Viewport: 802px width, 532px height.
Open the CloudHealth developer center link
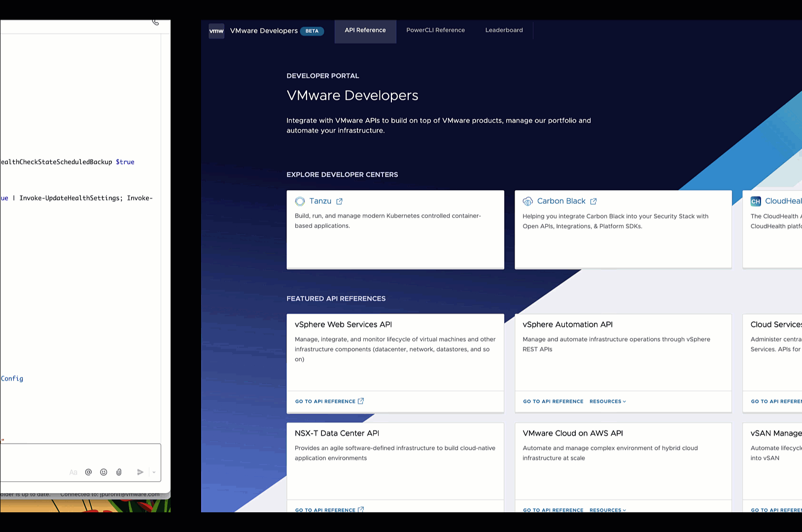tap(783, 201)
